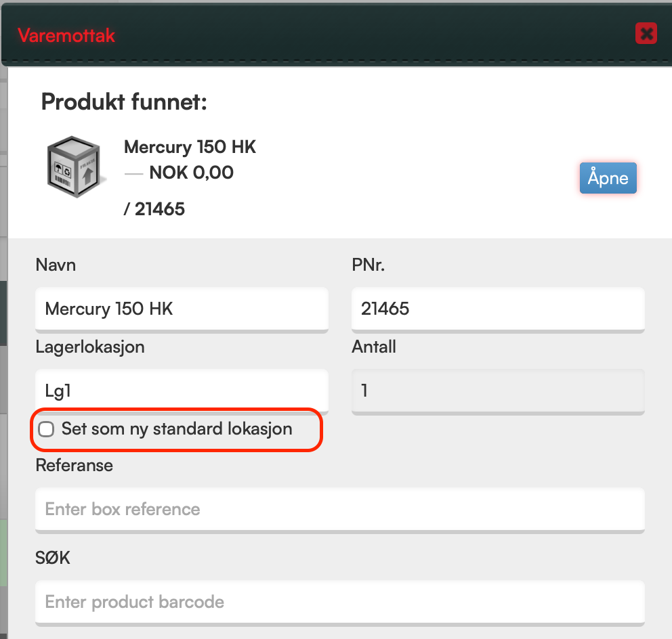
Task: Focus the Navn input field
Action: coord(182,309)
